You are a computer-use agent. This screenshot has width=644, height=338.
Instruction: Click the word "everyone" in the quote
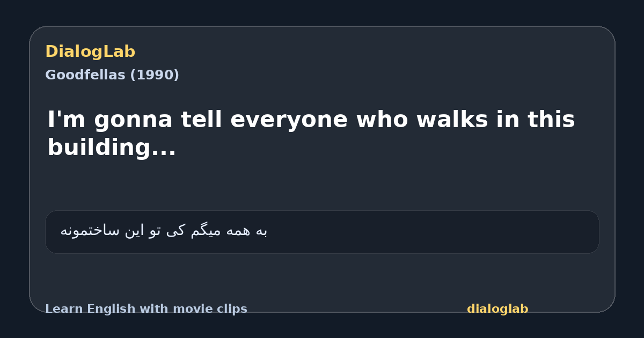point(289,120)
